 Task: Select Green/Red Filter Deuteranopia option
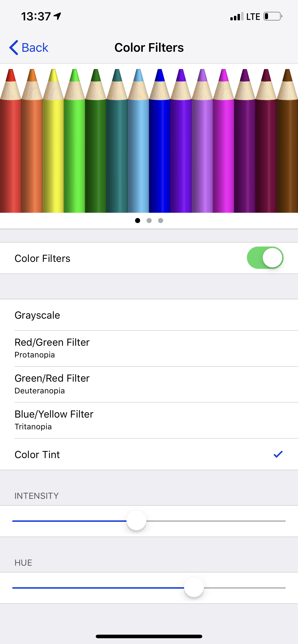(149, 385)
